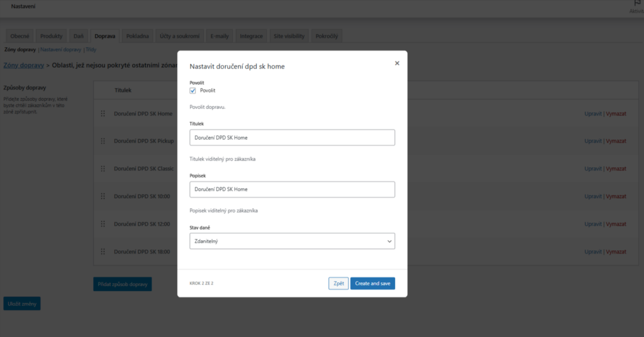This screenshot has width=644, height=337.
Task: Select the Doručení DPD SK Classic row title
Action: [x=144, y=168]
